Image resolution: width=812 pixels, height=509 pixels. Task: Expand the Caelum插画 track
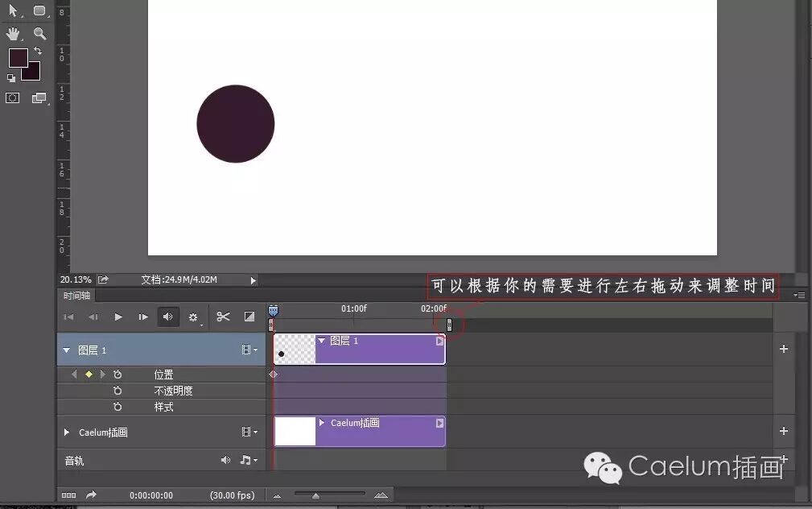pos(66,432)
